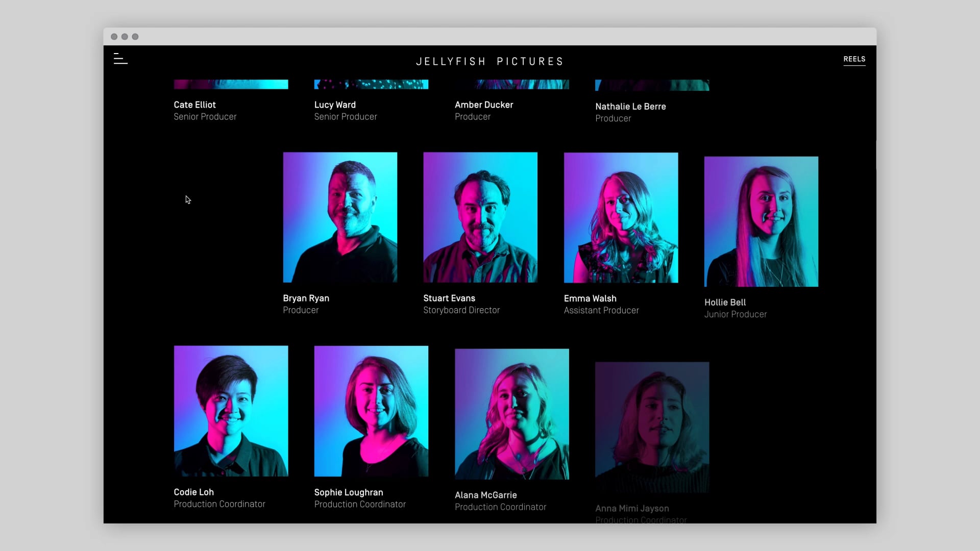Click the third window maximize dot
Screen dimensions: 980x551
click(135, 37)
